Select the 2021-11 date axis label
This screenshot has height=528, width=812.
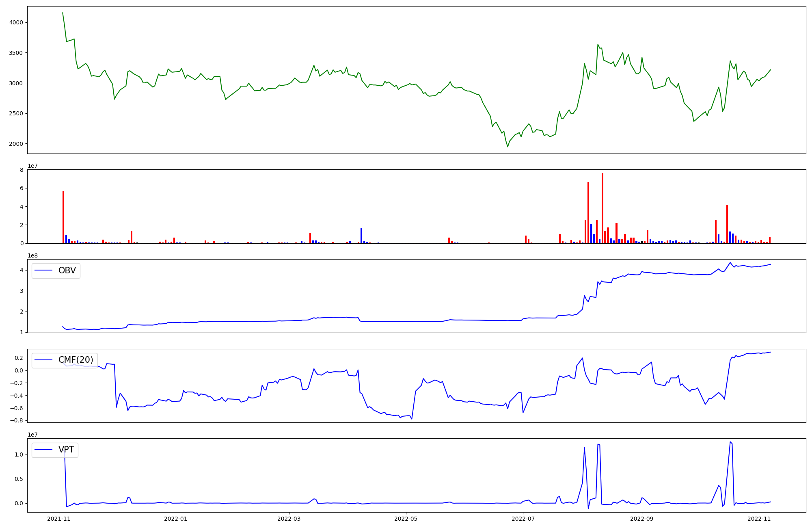coord(59,519)
